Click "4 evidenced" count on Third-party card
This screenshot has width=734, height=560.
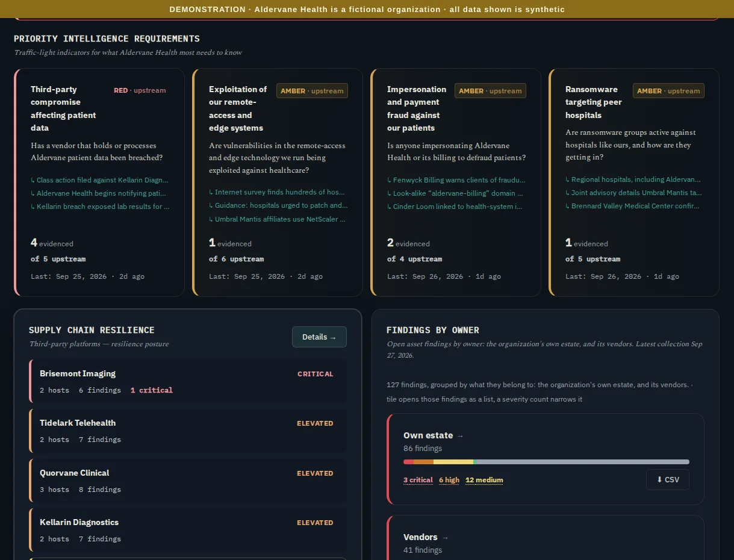(52, 243)
